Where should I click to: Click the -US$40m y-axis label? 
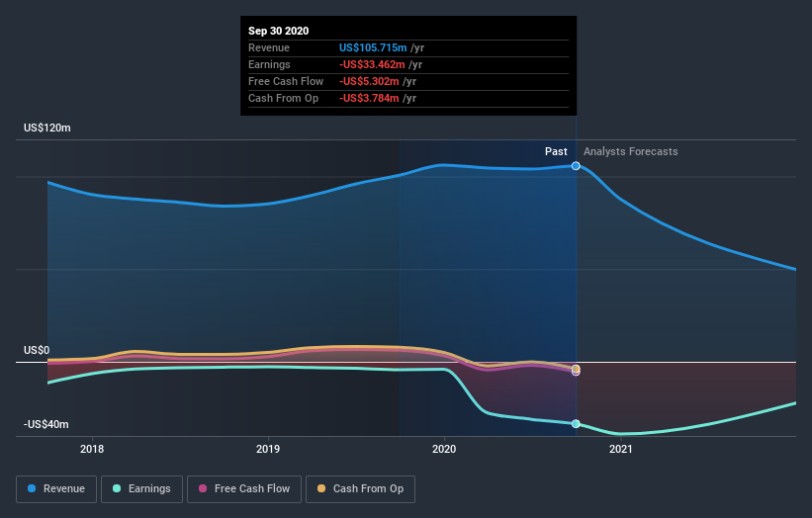click(x=46, y=424)
